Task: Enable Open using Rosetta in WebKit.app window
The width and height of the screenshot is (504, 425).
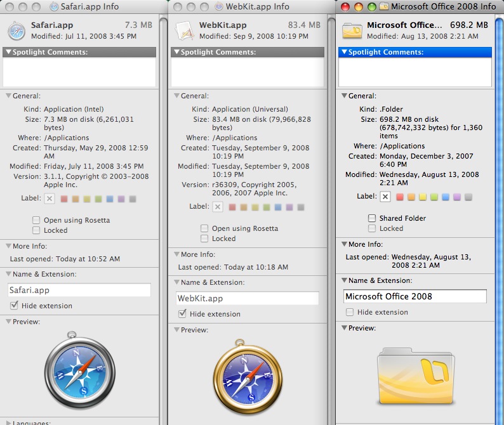Action: [x=204, y=228]
